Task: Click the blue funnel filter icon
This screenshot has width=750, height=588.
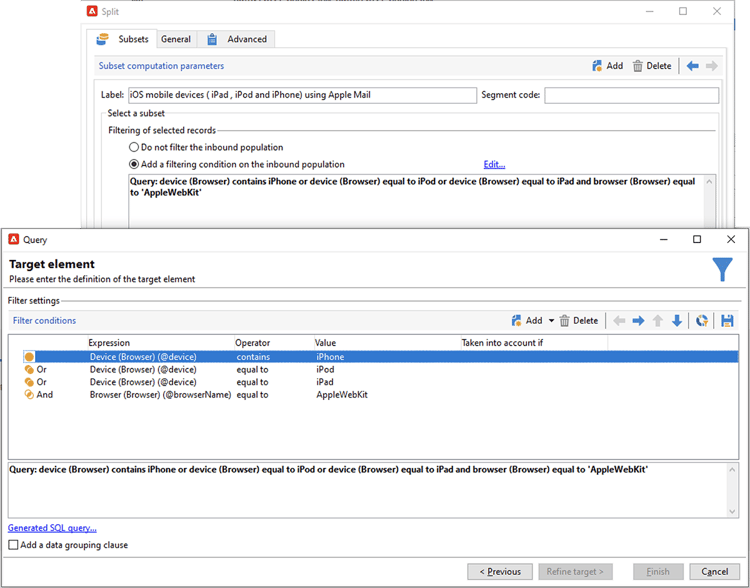Action: point(722,270)
